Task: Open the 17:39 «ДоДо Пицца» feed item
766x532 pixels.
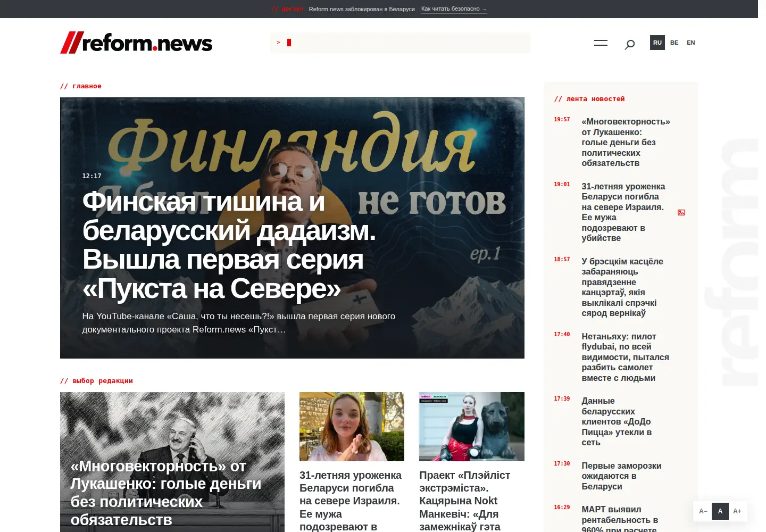Action: 617,421
